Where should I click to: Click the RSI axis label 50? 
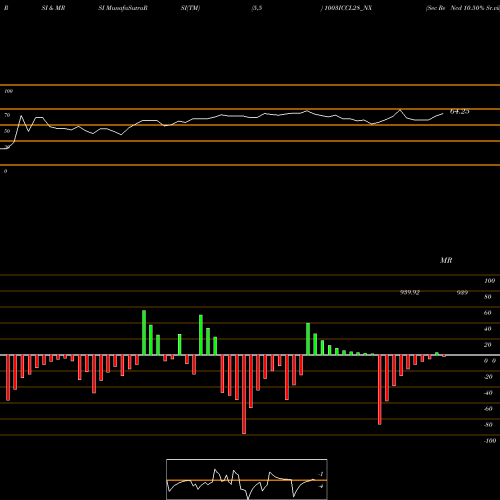[x=7, y=131]
